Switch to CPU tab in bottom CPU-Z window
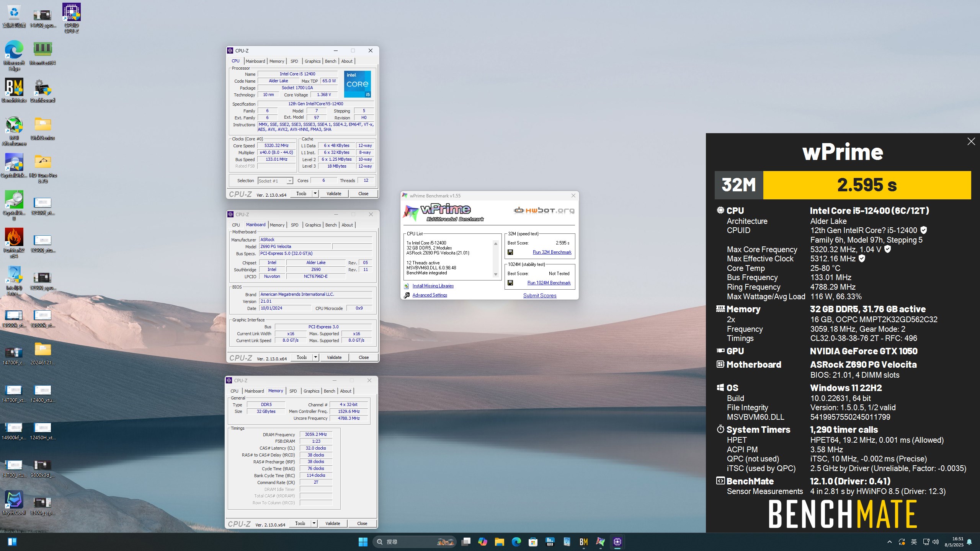This screenshot has height=551, width=980. point(234,391)
